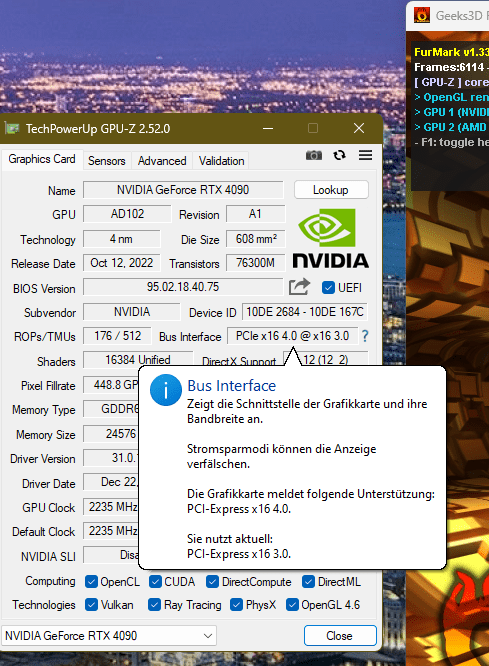Click the GPU-Z title bar app icon
Screen dimensions: 489x666
pyautogui.click(x=12, y=128)
